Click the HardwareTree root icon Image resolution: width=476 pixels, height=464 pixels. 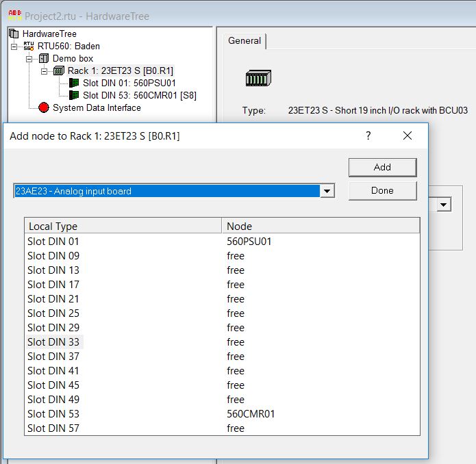coord(14,34)
